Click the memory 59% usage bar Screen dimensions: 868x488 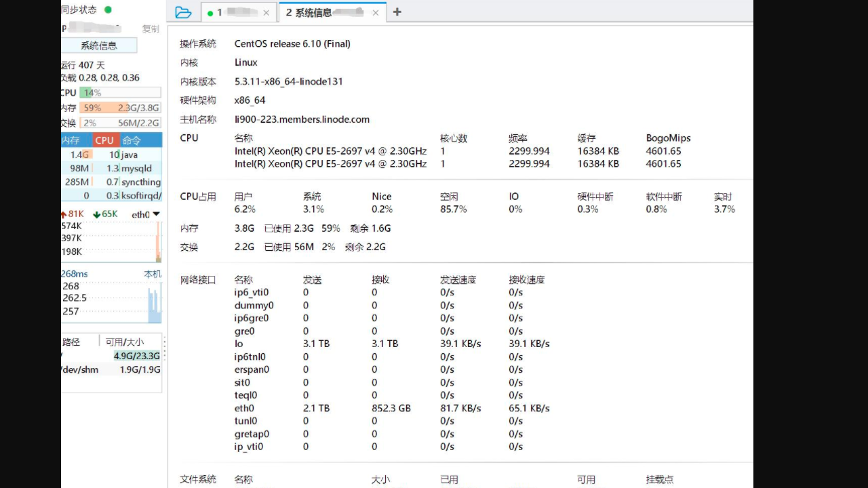[x=115, y=107]
